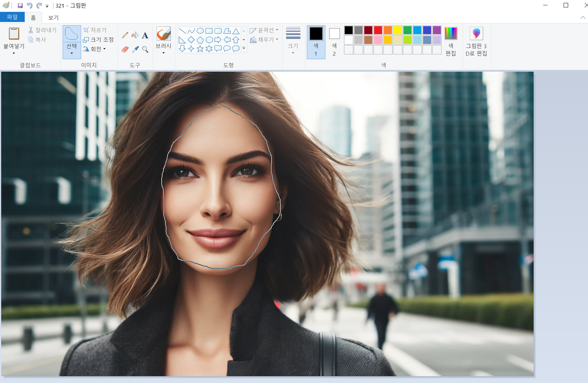Open the 브러시 types dropdown arrow
Image resolution: width=588 pixels, height=383 pixels.
point(163,53)
